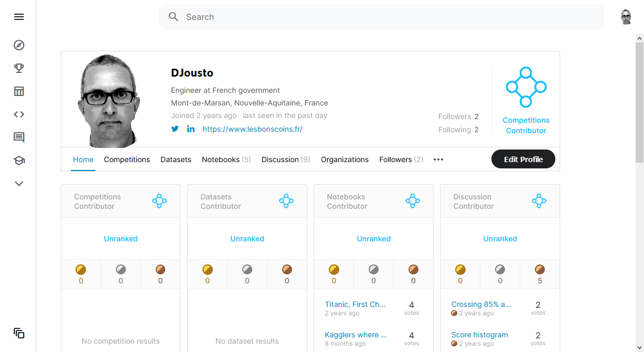Click the LinkedIn profile icon

pos(191,129)
